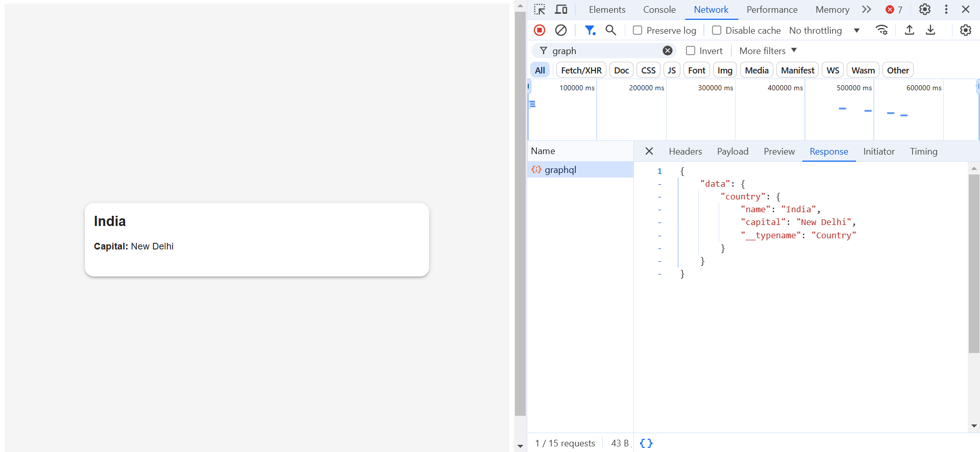Image resolution: width=980 pixels, height=452 pixels.
Task: Click the "__typename": "Country" response line
Action: click(798, 235)
